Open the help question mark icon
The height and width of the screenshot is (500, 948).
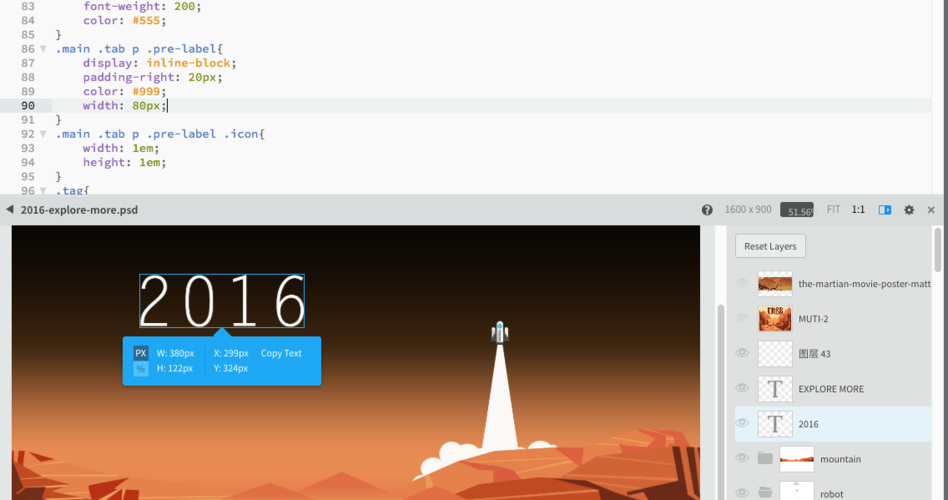coord(707,210)
